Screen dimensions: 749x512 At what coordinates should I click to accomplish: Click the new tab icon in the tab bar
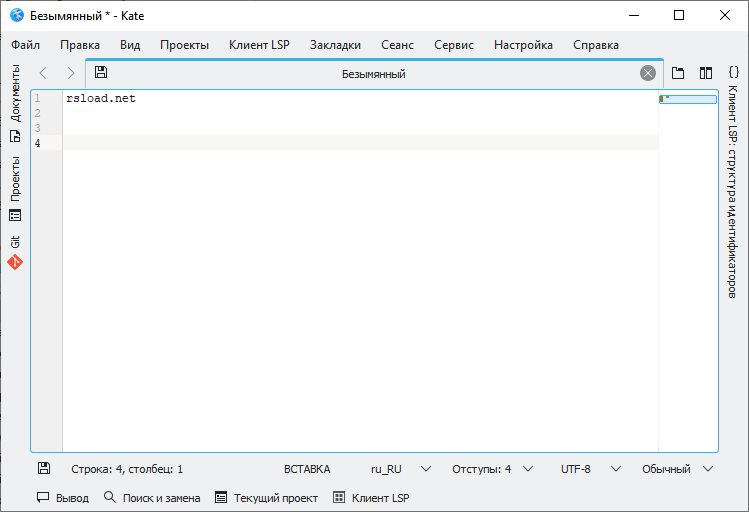[678, 73]
